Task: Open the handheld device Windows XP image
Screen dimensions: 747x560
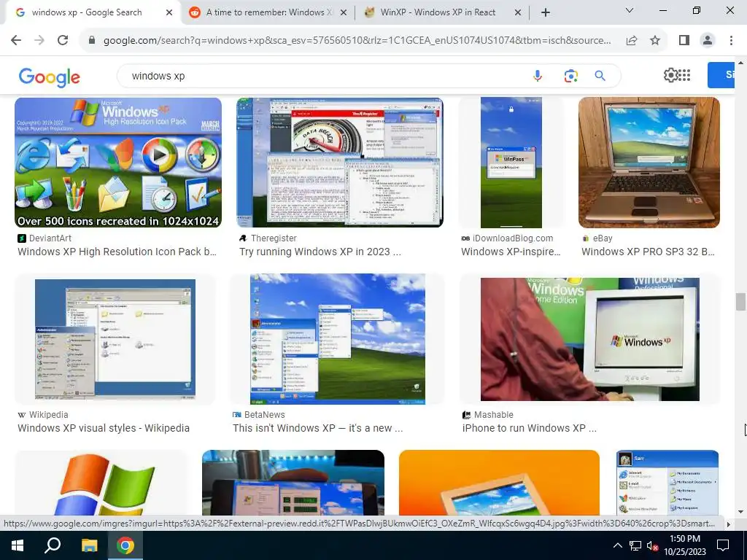Action: tap(293, 483)
